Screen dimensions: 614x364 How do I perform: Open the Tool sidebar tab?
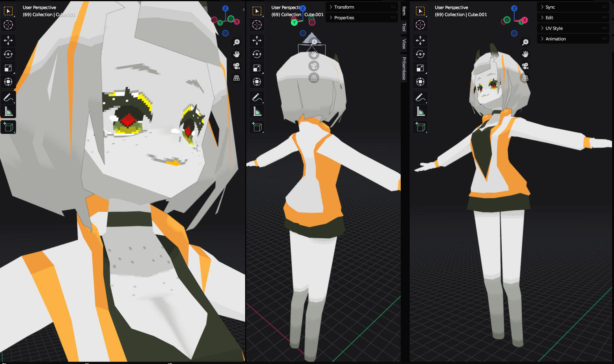click(404, 27)
